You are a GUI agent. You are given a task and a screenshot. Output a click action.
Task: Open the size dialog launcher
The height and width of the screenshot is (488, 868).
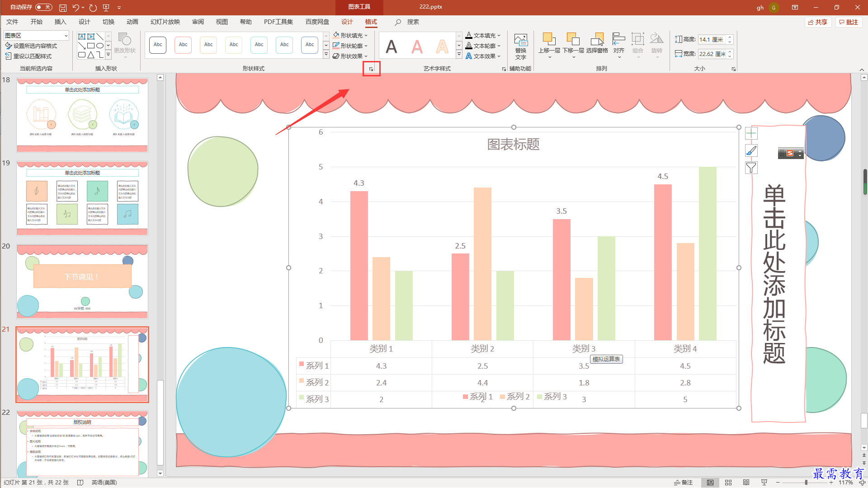pos(734,69)
